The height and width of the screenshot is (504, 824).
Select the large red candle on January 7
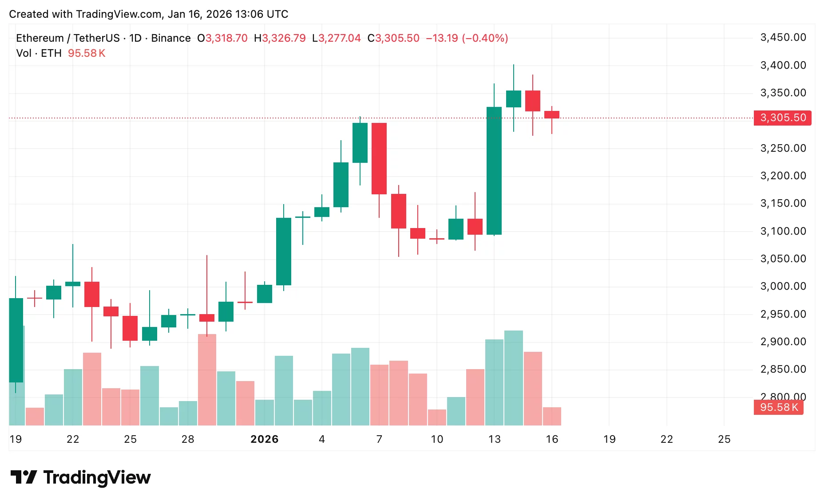(379, 158)
